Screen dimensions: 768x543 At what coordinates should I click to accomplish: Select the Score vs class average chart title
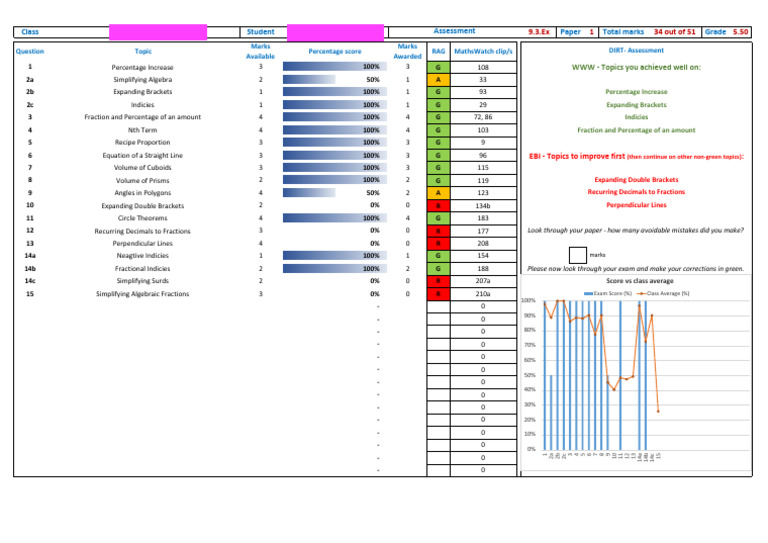point(640,281)
